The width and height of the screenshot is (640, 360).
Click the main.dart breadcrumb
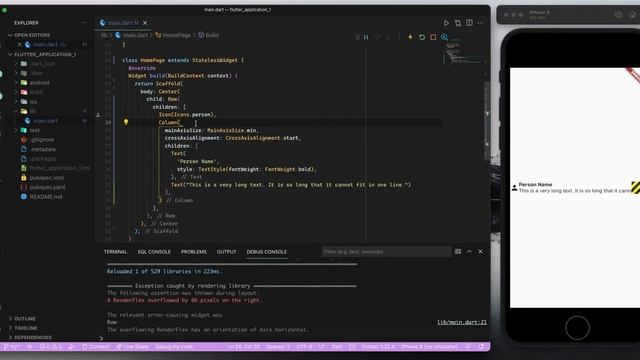tap(131, 35)
